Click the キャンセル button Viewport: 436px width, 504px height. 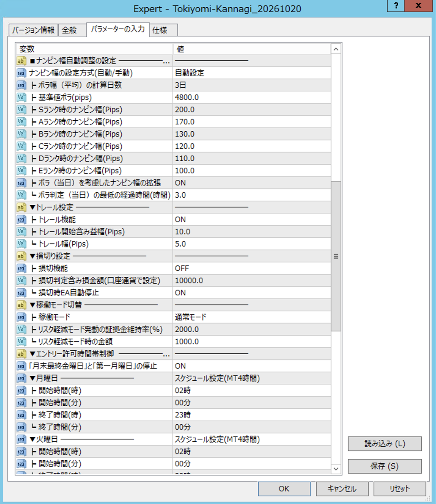(342, 489)
